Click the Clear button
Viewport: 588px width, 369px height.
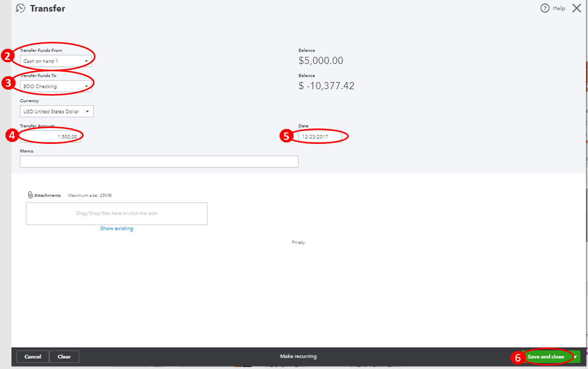pos(64,357)
